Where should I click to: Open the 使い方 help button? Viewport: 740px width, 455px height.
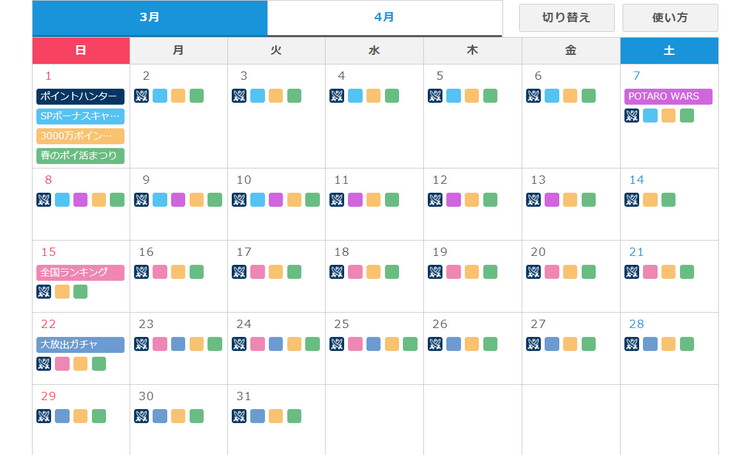pos(670,18)
